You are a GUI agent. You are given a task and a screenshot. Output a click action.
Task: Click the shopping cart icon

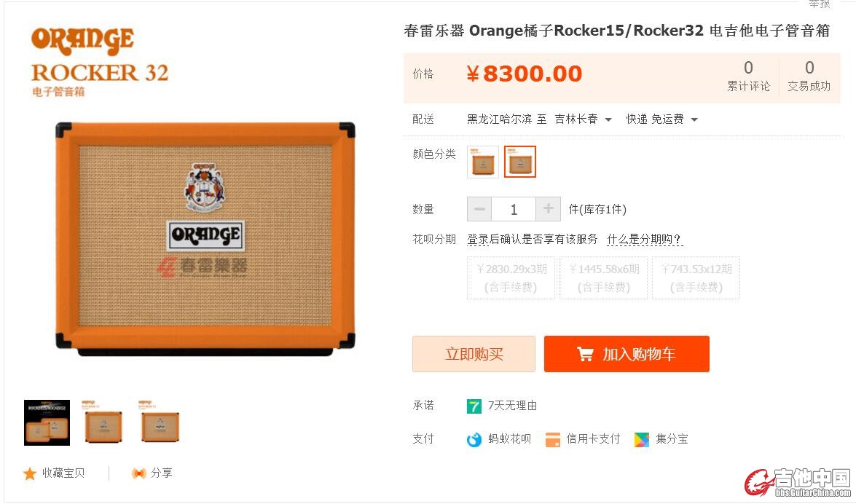[585, 355]
